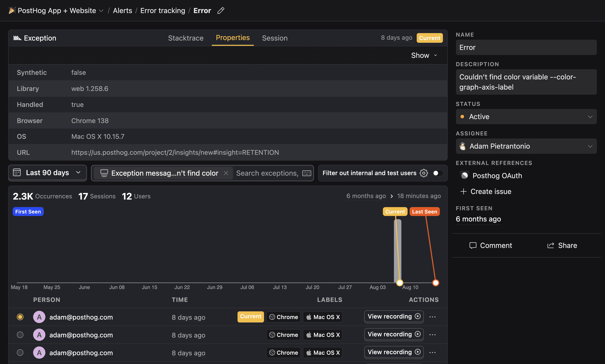Screen dimensions: 605x364
Task: Edit the Description text field
Action: 526,82
